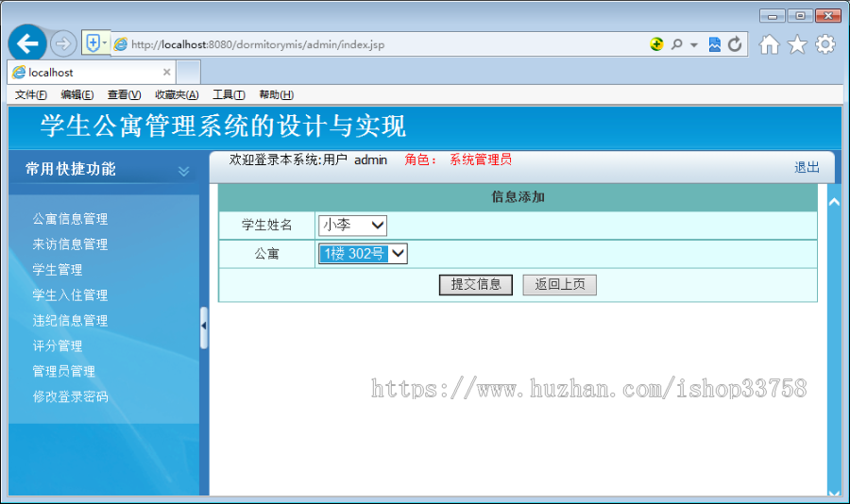
Task: Maximize the browser window
Action: (800, 16)
